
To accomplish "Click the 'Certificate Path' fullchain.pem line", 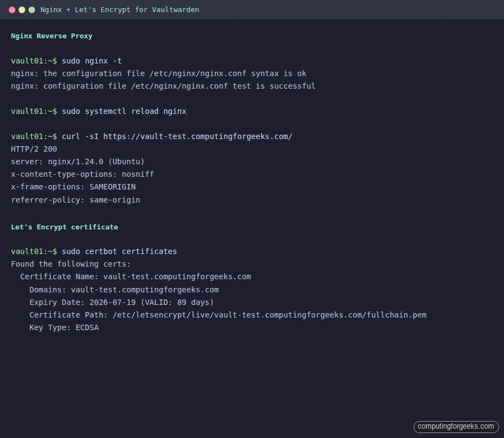I will tap(228, 315).
